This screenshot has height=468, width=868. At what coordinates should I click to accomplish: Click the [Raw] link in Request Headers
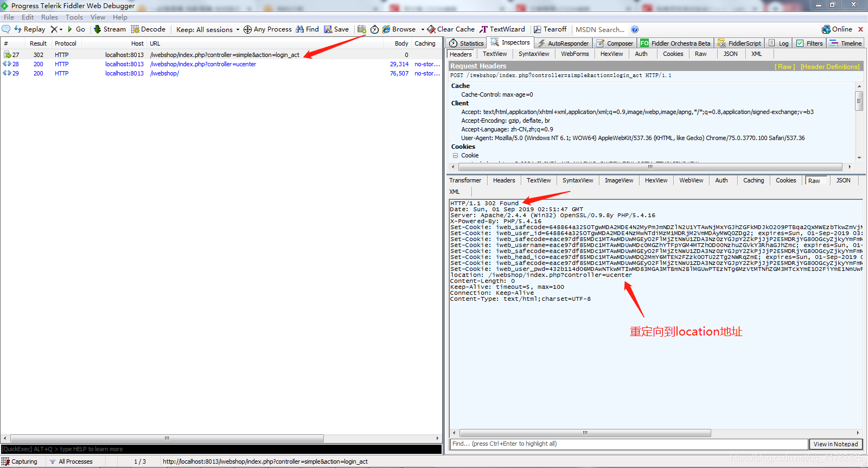pyautogui.click(x=785, y=67)
